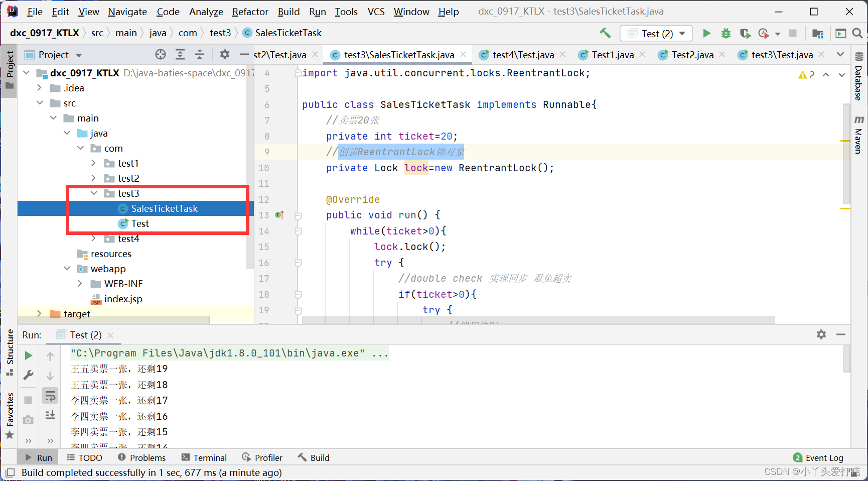Minimize the Run tool window

pyautogui.click(x=841, y=334)
